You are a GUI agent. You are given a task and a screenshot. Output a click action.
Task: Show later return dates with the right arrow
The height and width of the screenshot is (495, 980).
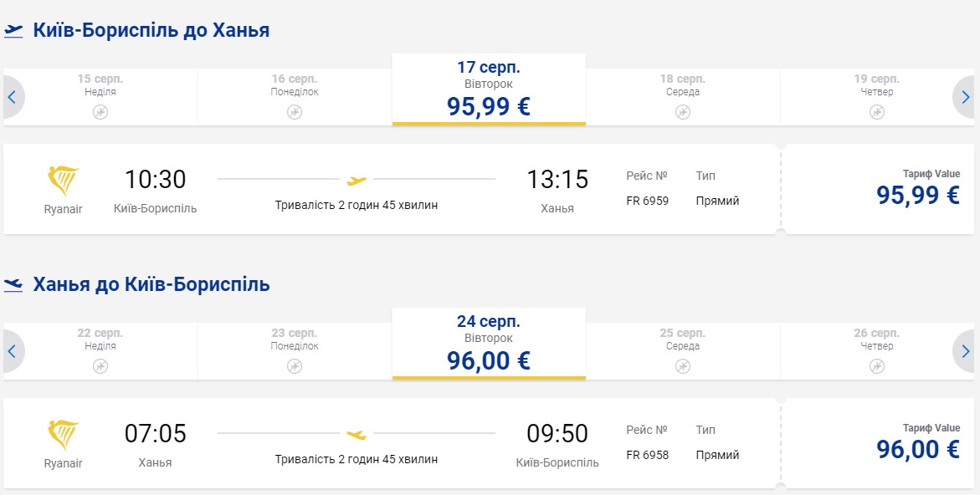(x=966, y=351)
